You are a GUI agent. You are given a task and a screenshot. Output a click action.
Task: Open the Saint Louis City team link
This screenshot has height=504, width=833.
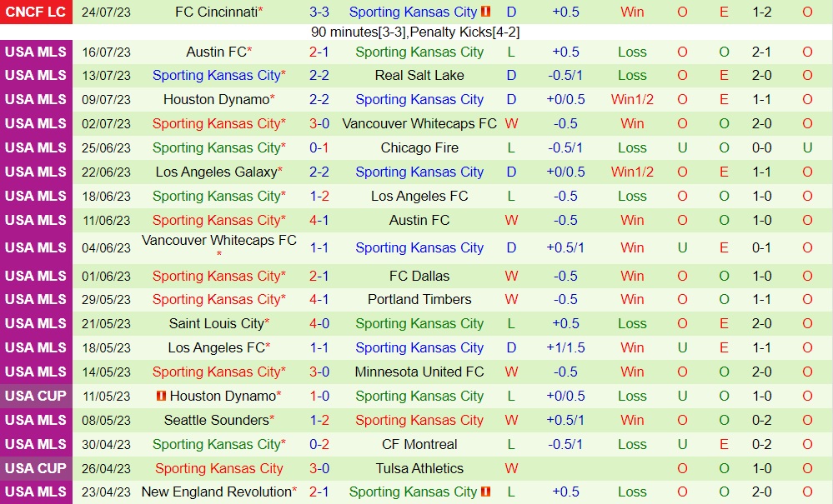pos(216,323)
